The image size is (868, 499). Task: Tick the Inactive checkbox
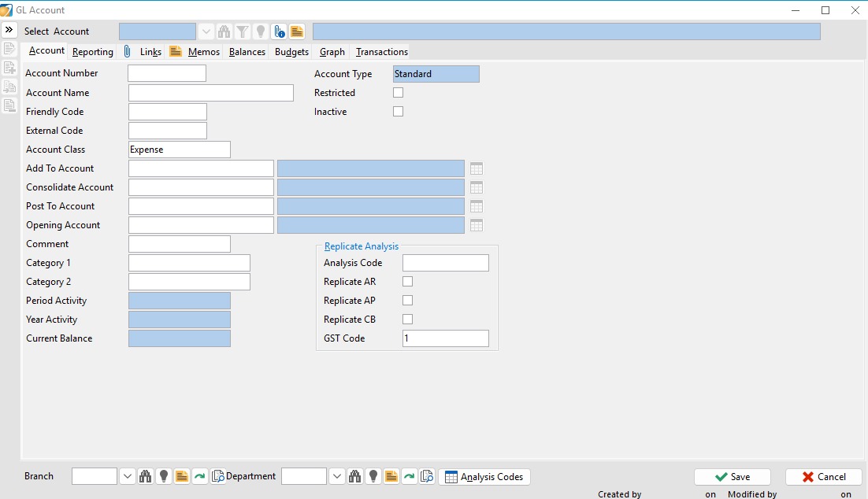398,111
